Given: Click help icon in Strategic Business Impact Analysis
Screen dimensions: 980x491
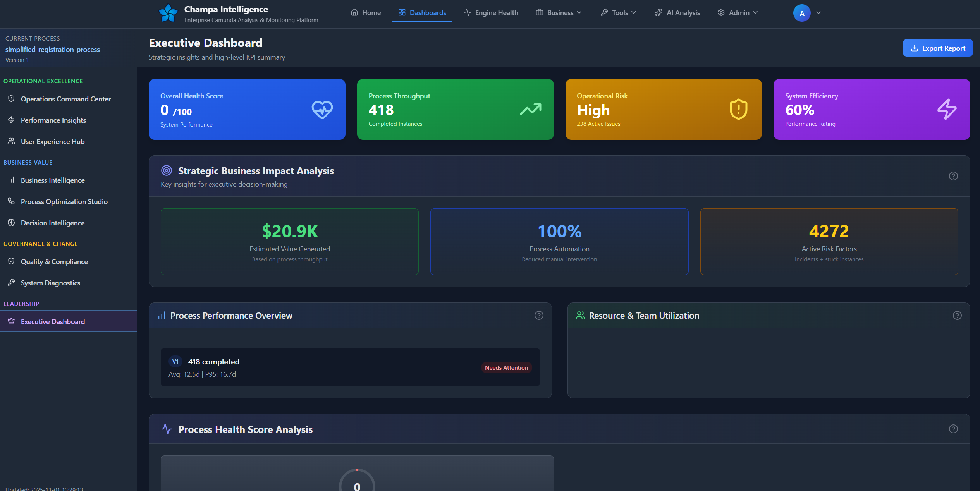Looking at the screenshot, I should pos(953,176).
